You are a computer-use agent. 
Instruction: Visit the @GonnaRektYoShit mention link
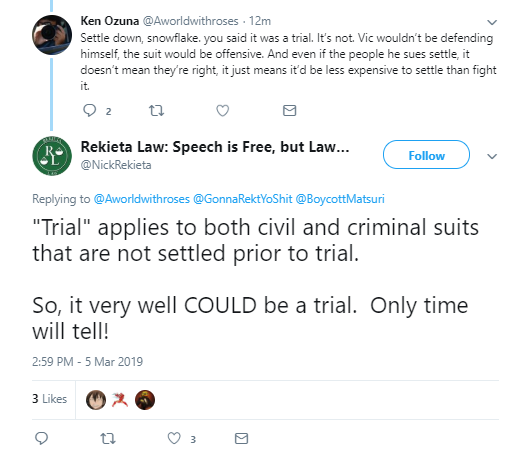tap(242, 199)
